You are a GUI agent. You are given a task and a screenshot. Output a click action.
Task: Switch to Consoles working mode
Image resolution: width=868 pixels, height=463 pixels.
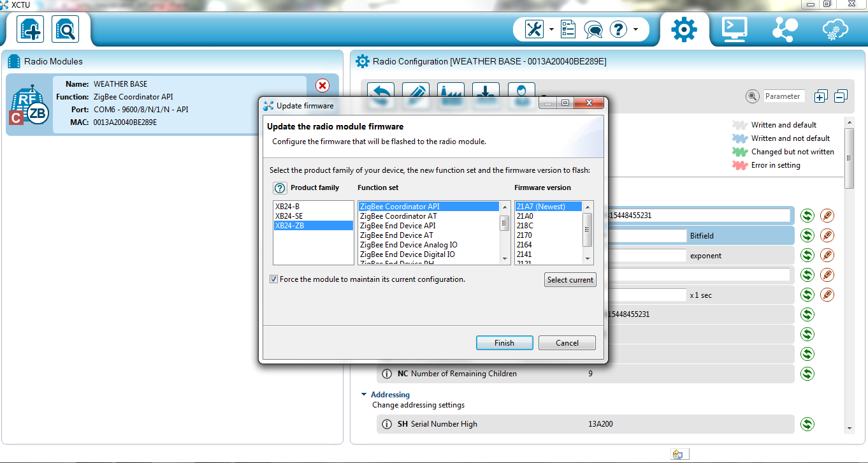click(x=734, y=29)
